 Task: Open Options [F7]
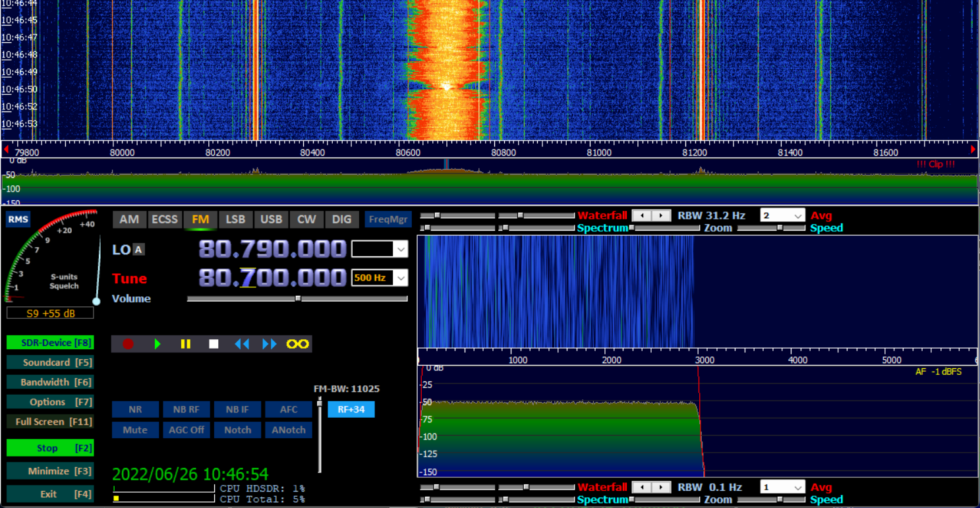point(49,402)
